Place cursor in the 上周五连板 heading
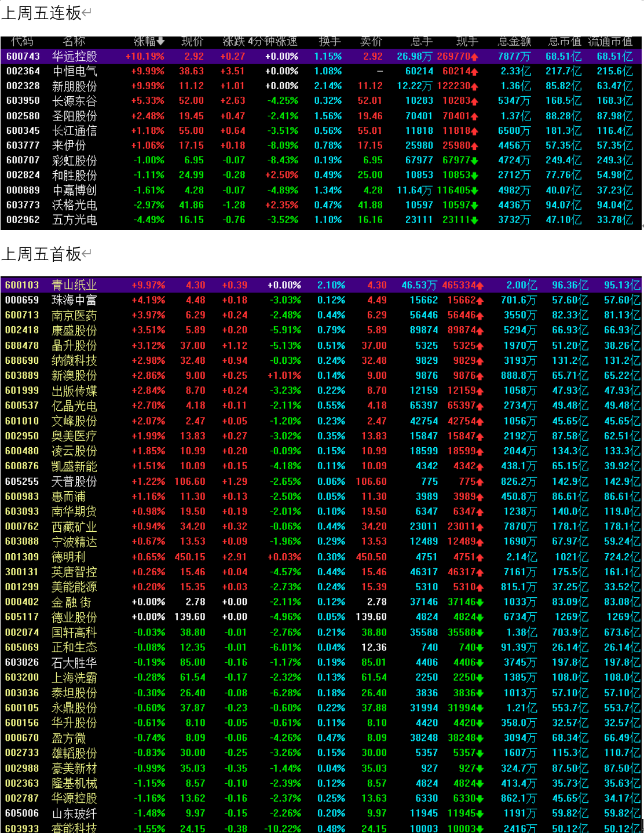The width and height of the screenshot is (644, 833). [x=42, y=13]
